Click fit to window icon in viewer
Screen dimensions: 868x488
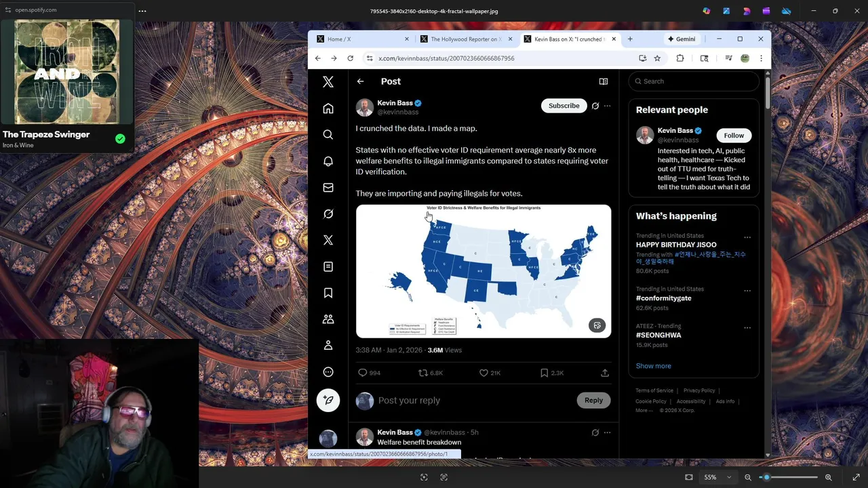pyautogui.click(x=689, y=477)
